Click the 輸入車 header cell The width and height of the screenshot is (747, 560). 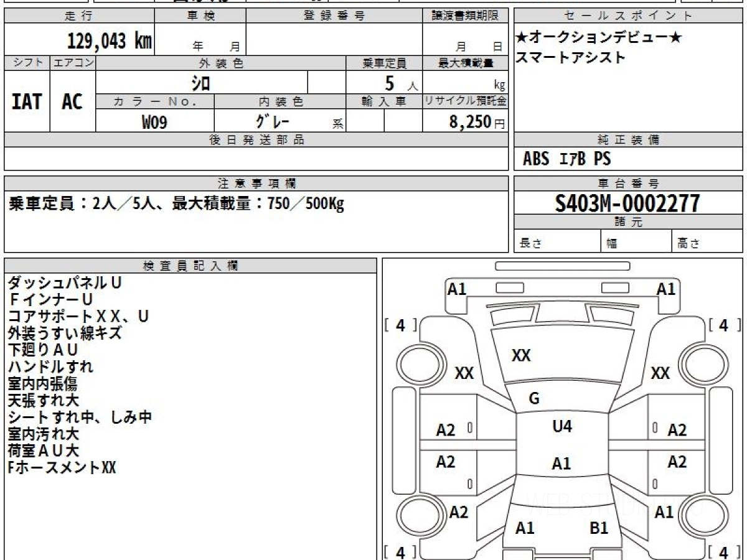click(x=384, y=101)
